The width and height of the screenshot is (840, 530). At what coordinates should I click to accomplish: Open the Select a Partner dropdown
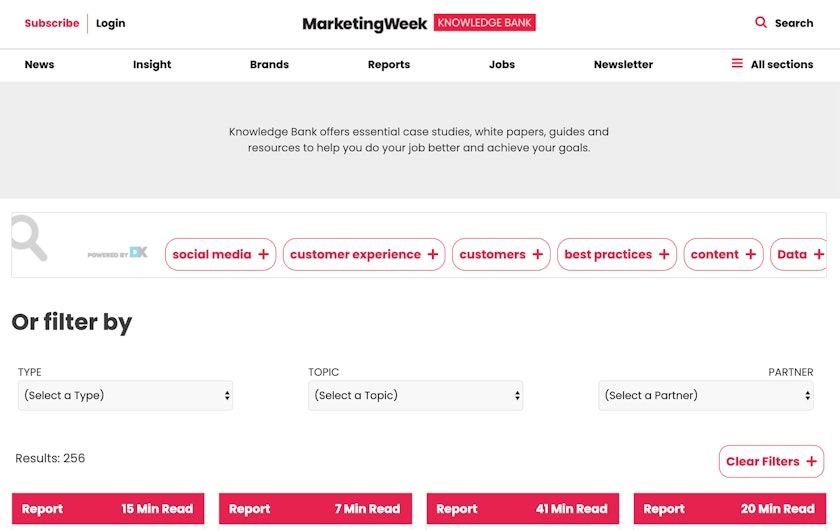coord(706,395)
